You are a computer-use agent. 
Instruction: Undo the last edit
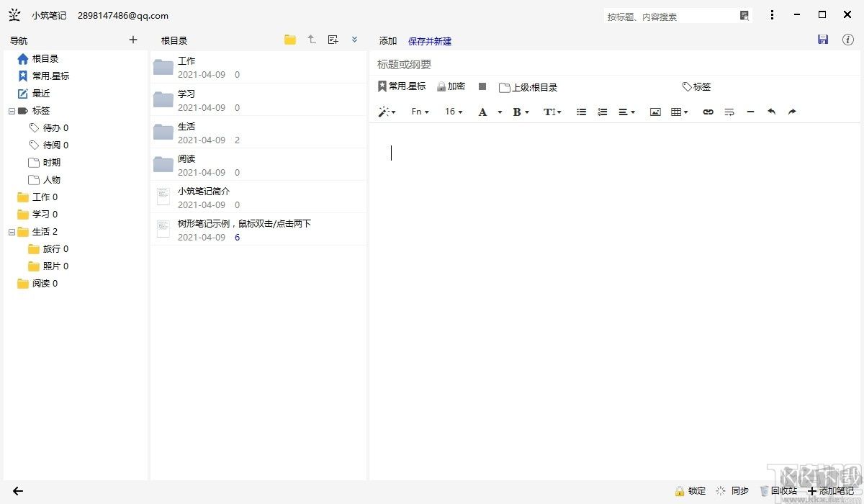point(770,112)
